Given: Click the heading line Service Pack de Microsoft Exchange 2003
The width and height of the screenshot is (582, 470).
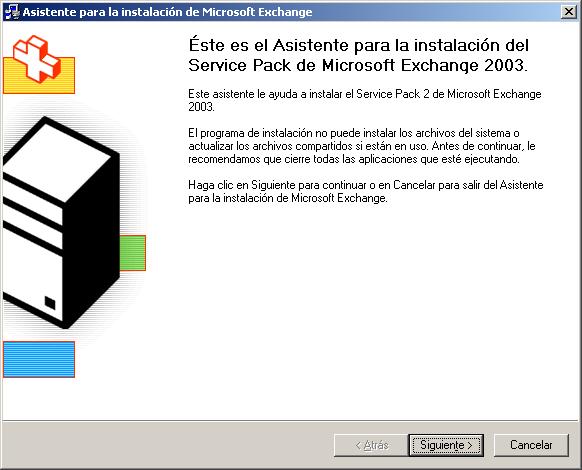Looking at the screenshot, I should coord(358,65).
